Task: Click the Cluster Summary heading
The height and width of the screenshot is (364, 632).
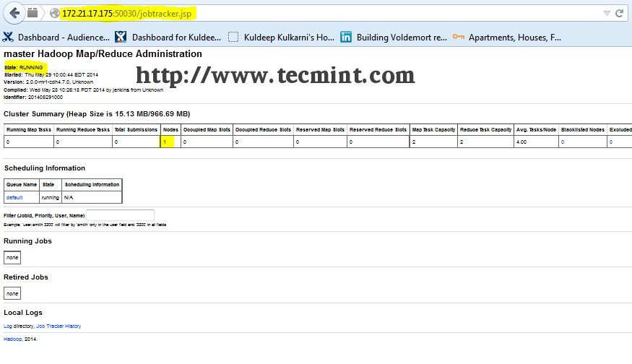Action: pos(97,114)
